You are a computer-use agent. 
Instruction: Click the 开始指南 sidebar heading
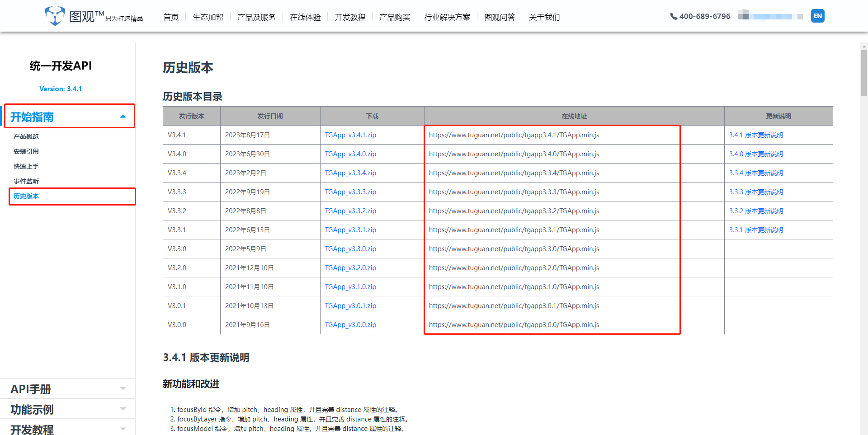pyautogui.click(x=32, y=117)
